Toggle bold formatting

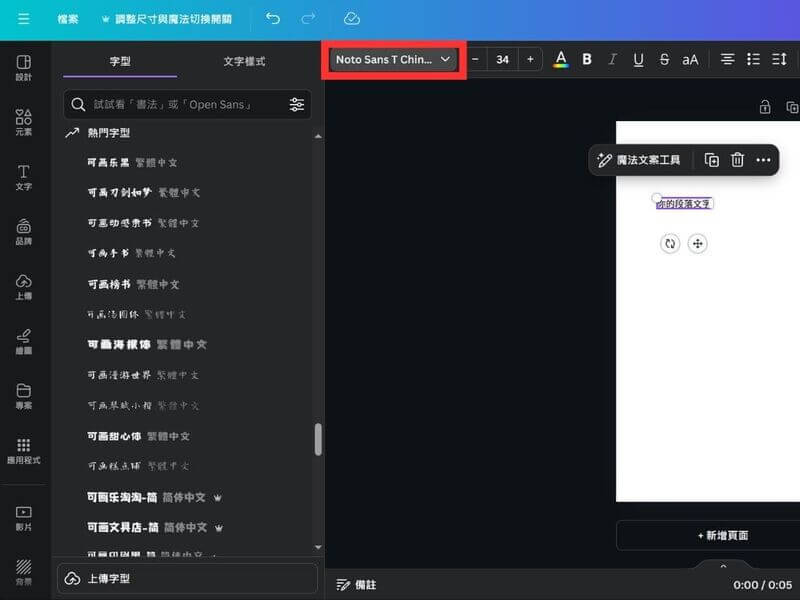[587, 60]
